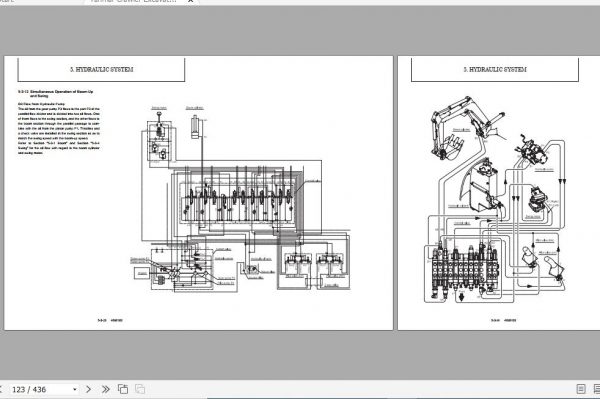Open the page number dropdown arrow
This screenshot has height=399, width=600.
coord(75,389)
